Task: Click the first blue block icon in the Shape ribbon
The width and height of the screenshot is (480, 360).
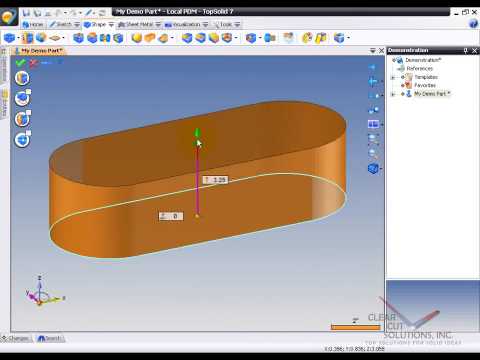Action: tap(9, 38)
